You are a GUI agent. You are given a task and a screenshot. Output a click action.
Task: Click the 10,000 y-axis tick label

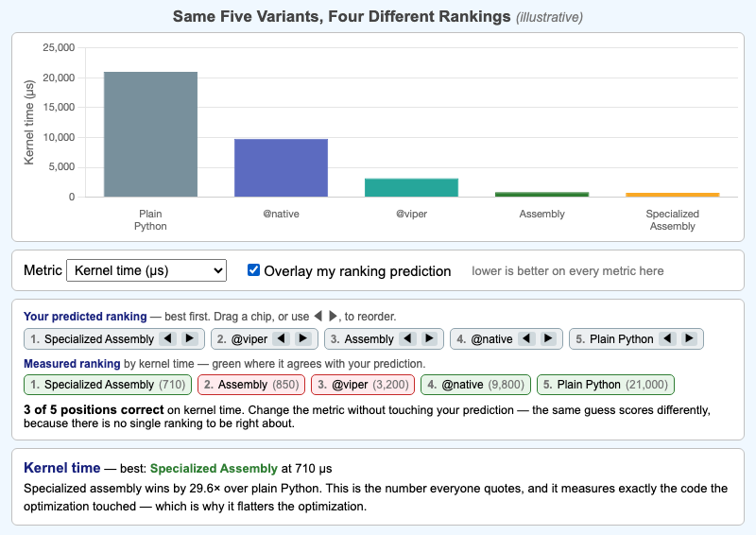59,137
